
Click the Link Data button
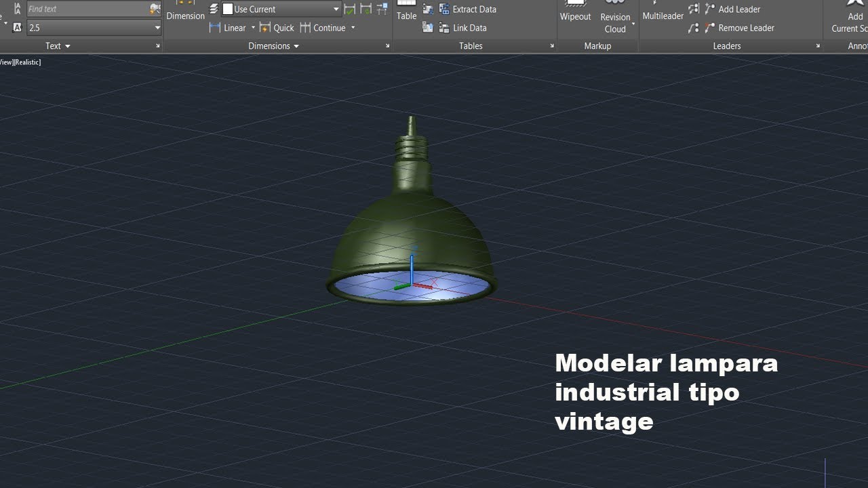[x=463, y=28]
